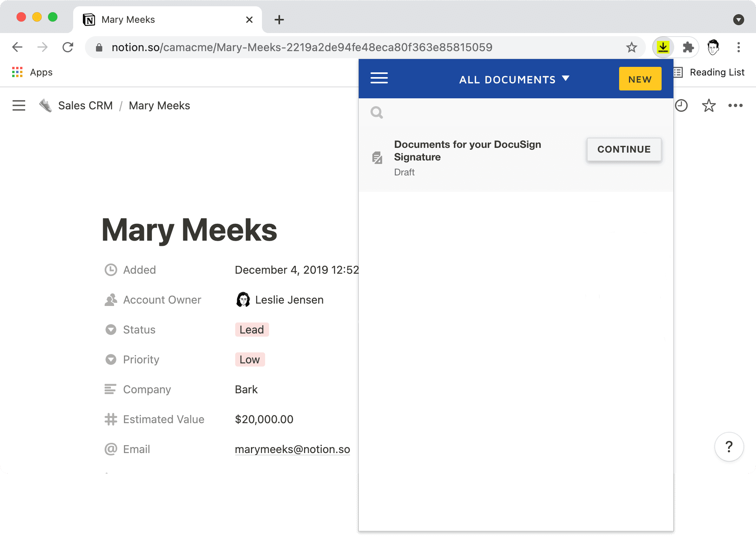Open Notion's sidebar with the hamburger icon

click(x=18, y=105)
